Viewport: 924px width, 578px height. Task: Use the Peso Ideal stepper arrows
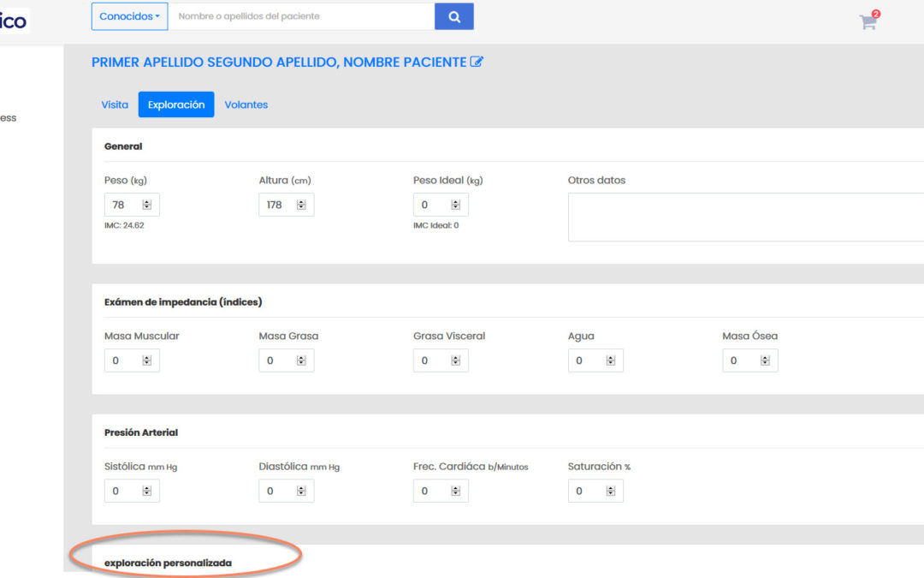click(x=455, y=205)
